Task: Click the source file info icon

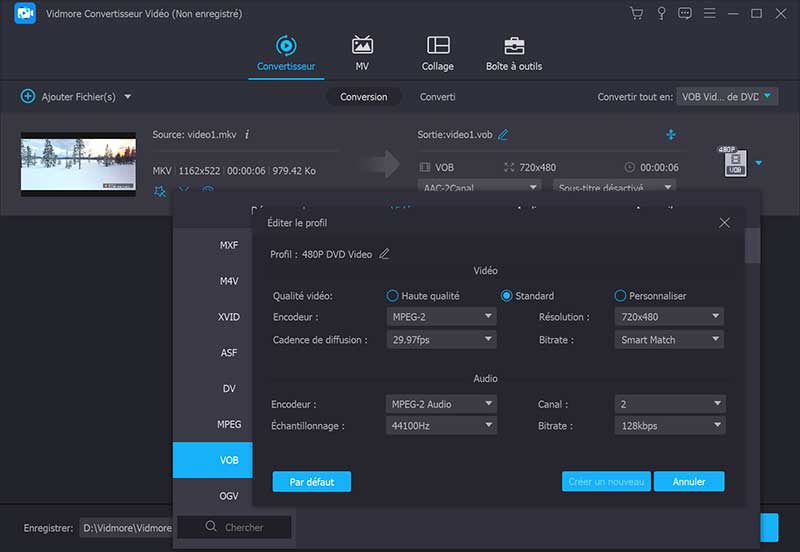Action: (247, 135)
